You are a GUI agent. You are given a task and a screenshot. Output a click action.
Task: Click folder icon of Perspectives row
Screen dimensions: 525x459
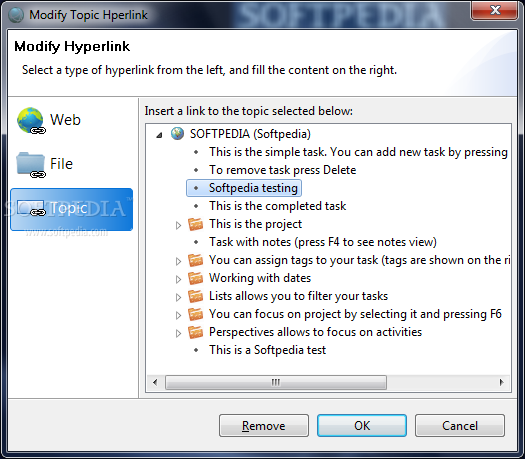click(x=196, y=332)
